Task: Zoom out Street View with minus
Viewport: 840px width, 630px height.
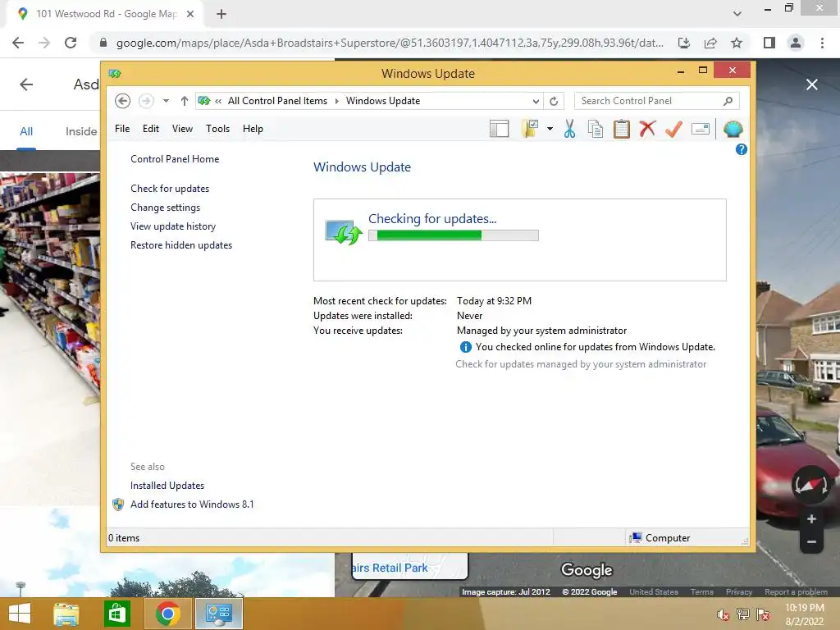Action: pyautogui.click(x=811, y=541)
